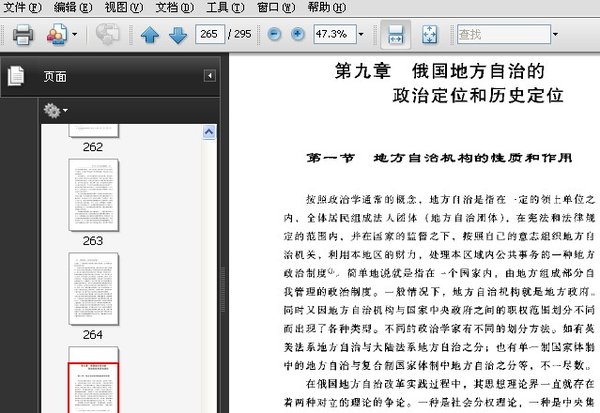
Task: Select the page 264 thumbnail
Action: coord(94,289)
